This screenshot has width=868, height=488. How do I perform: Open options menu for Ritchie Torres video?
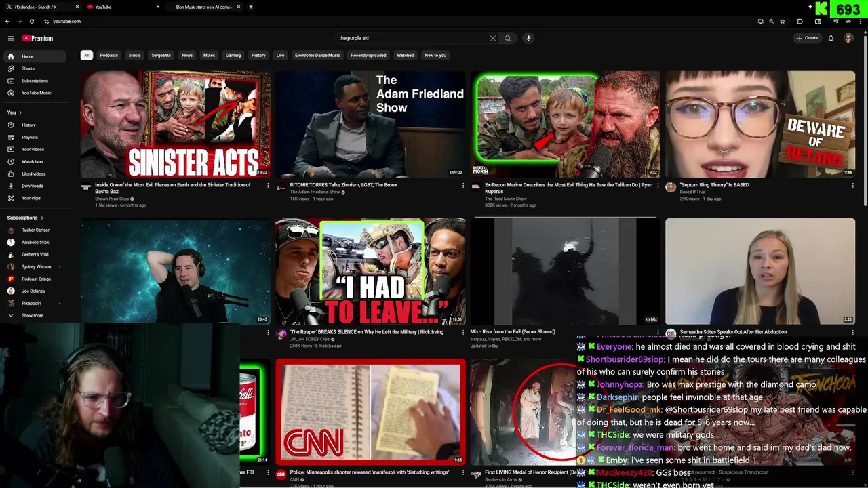tap(463, 185)
